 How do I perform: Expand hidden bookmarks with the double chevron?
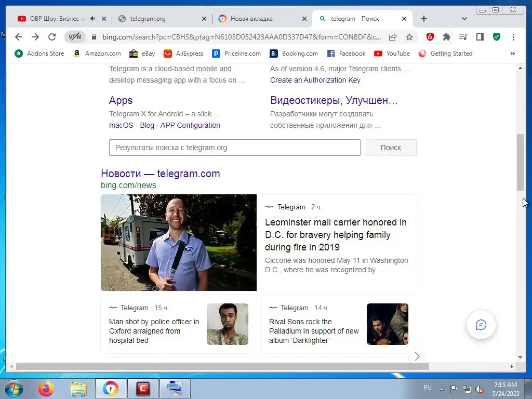pyautogui.click(x=513, y=54)
